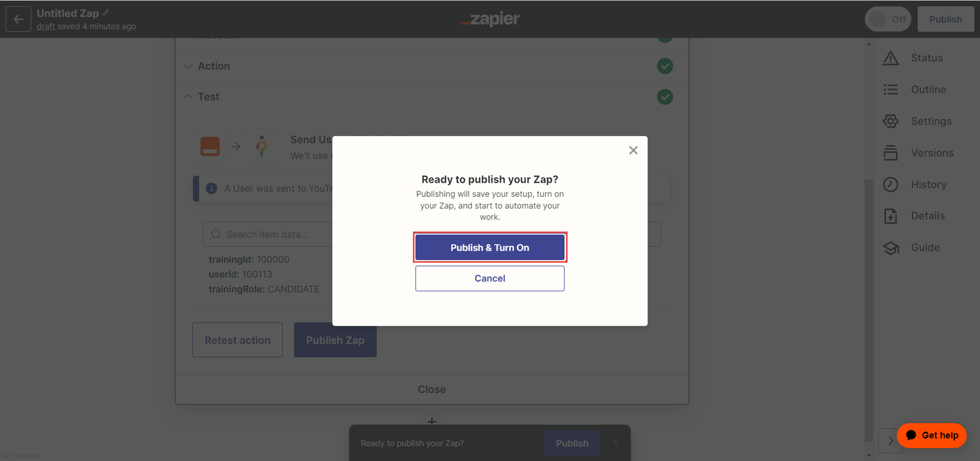The width and height of the screenshot is (980, 461).
Task: Open the Outline list icon
Action: [x=891, y=90]
